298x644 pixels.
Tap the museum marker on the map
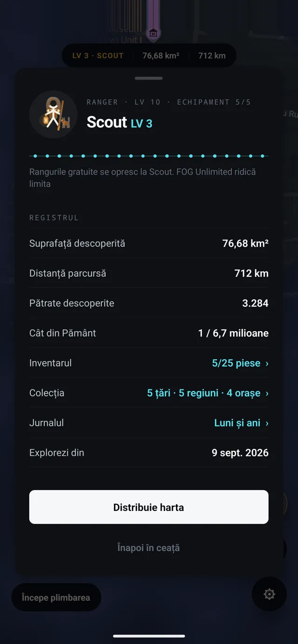point(153,34)
